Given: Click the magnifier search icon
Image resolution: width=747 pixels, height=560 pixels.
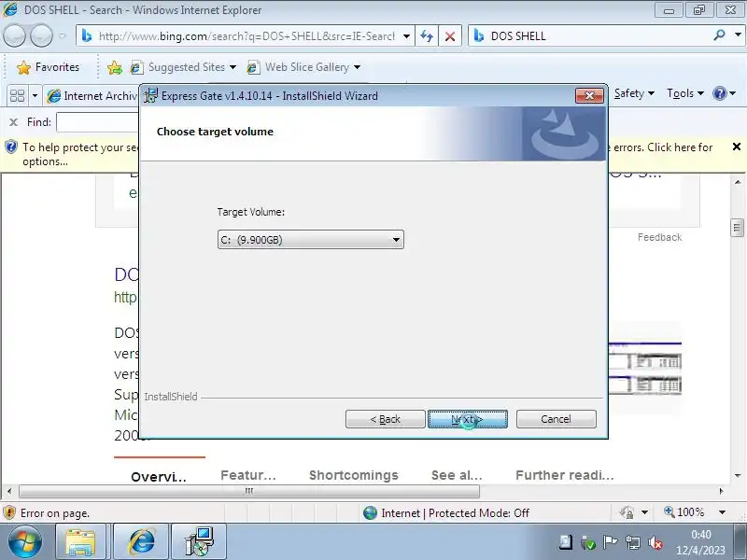Looking at the screenshot, I should [x=719, y=35].
